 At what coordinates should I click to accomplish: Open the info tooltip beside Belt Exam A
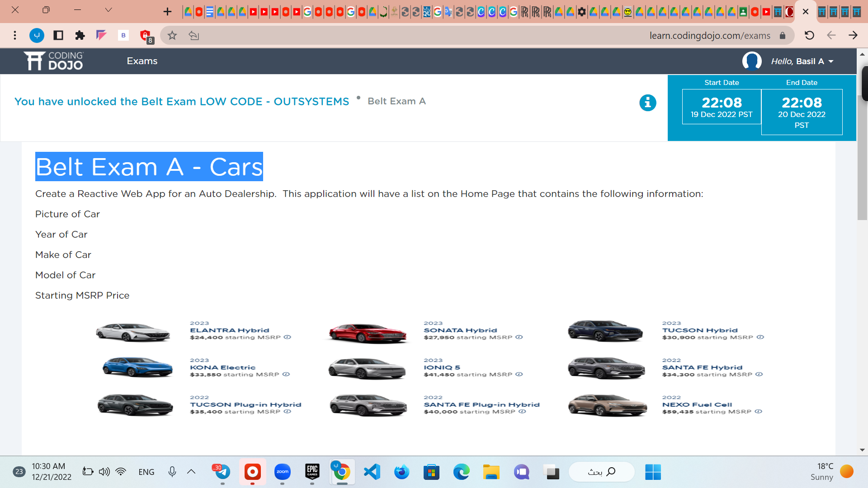point(648,103)
